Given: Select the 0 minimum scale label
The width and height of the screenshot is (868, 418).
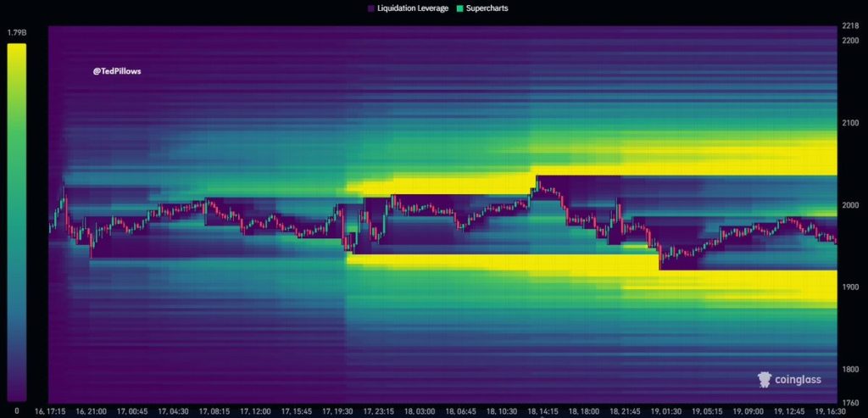Looking at the screenshot, I should tap(17, 410).
